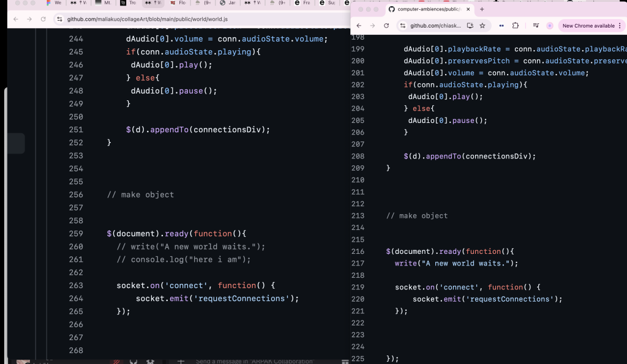Open Chrome three-dot menu
Image resolution: width=627 pixels, height=364 pixels.
coord(621,26)
